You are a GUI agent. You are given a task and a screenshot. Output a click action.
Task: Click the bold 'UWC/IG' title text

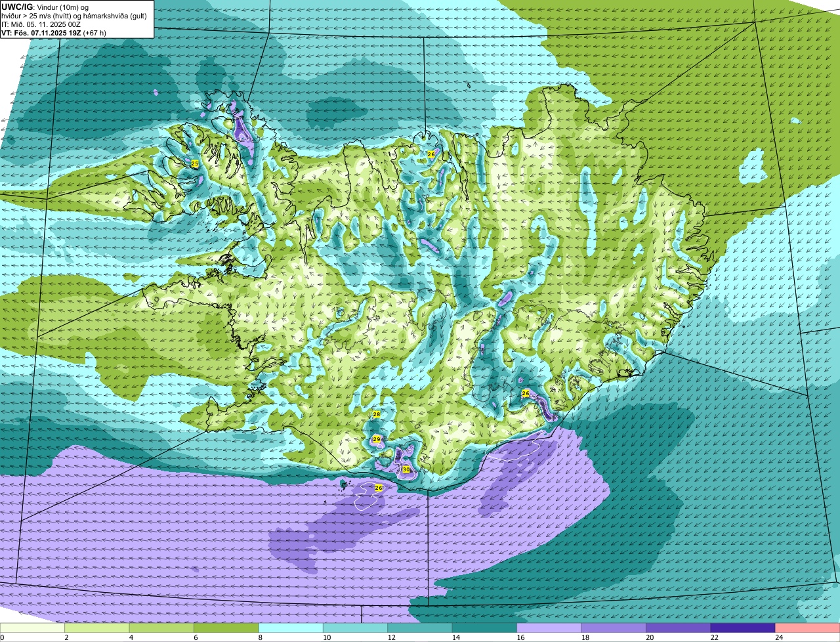16,7
